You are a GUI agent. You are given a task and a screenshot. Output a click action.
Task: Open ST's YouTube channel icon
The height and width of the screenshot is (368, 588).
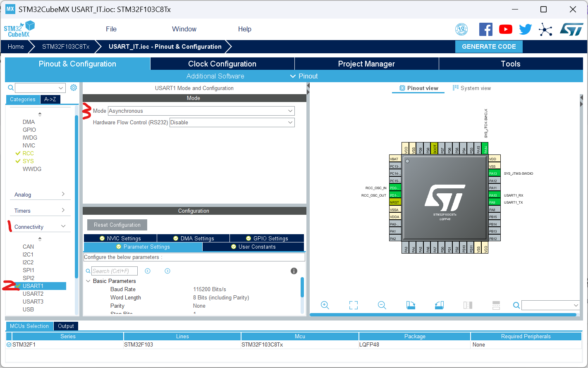pyautogui.click(x=505, y=29)
